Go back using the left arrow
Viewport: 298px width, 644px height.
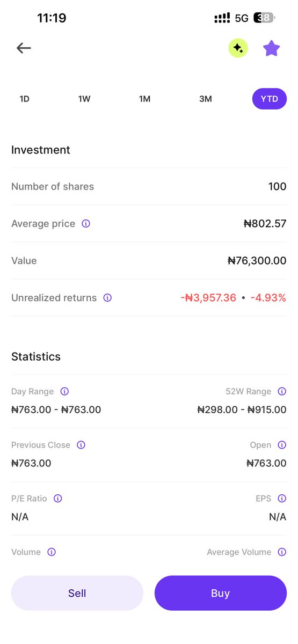point(24,48)
